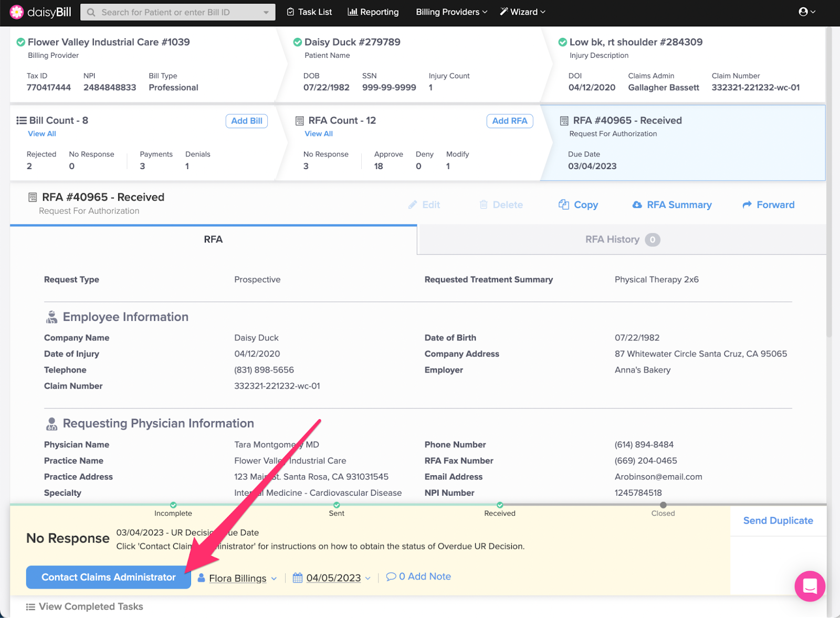This screenshot has height=618, width=840.
Task: Click the RFA Fax Number (669) 204-0465
Action: point(646,460)
